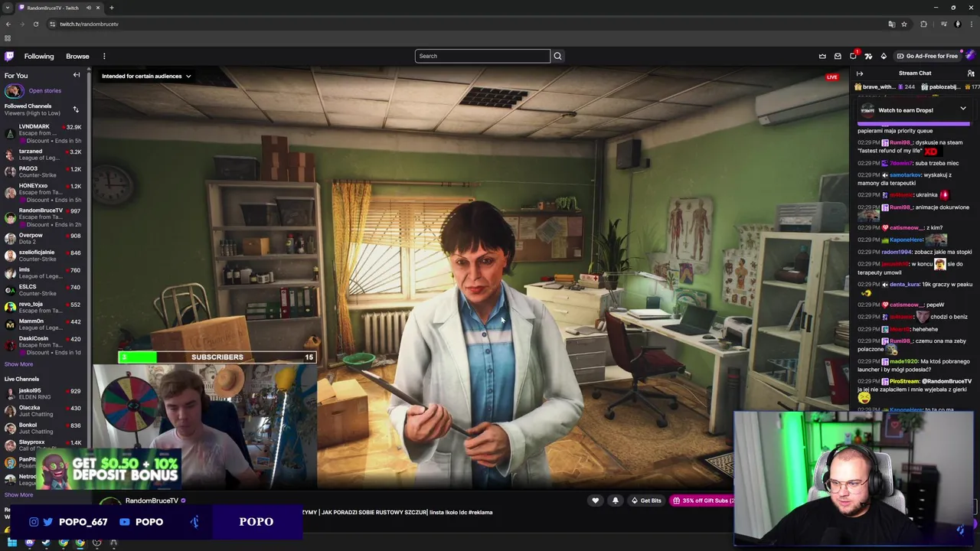This screenshot has width=980, height=551.
Task: Open Twitch inbox notifications icon
Action: (838, 56)
